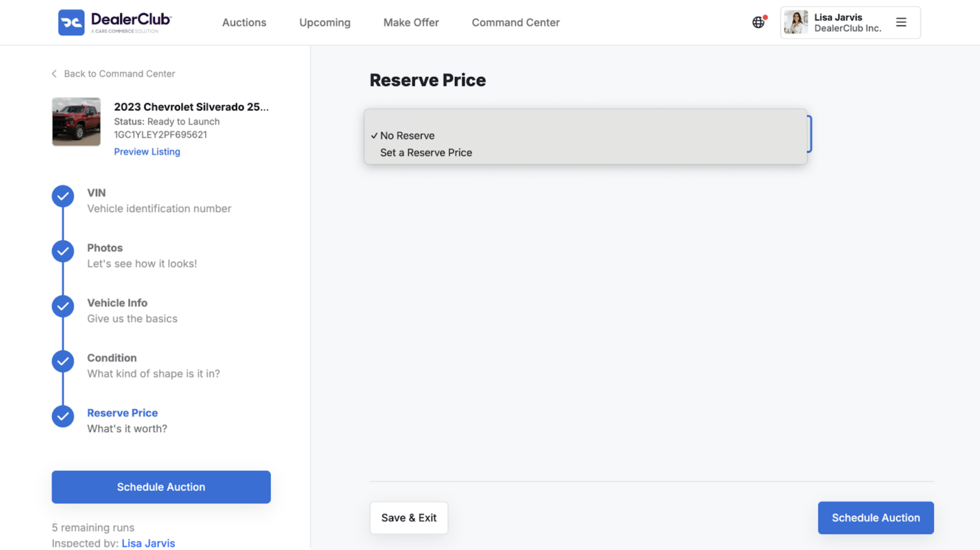Screen dimensions: 980x550
Task: Click the Reserve Price heading
Action: 428,80
